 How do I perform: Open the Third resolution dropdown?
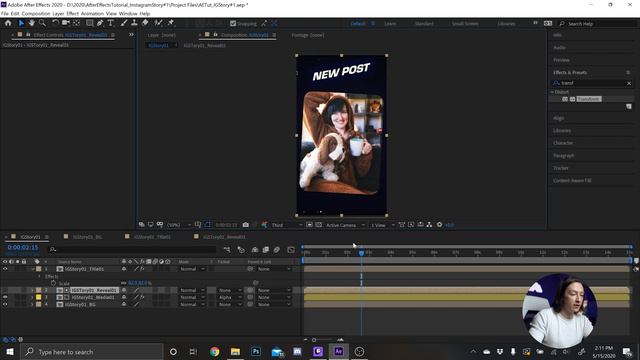[287, 225]
